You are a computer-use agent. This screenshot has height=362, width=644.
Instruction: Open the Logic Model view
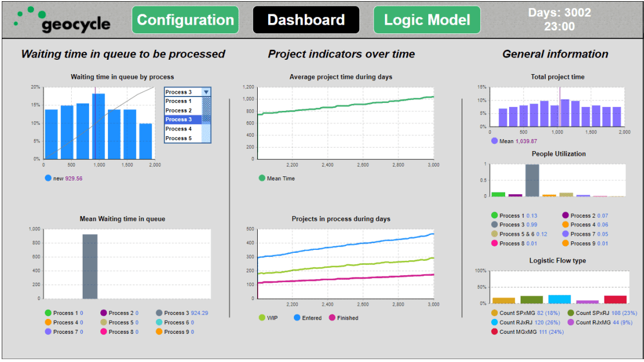[x=426, y=20]
